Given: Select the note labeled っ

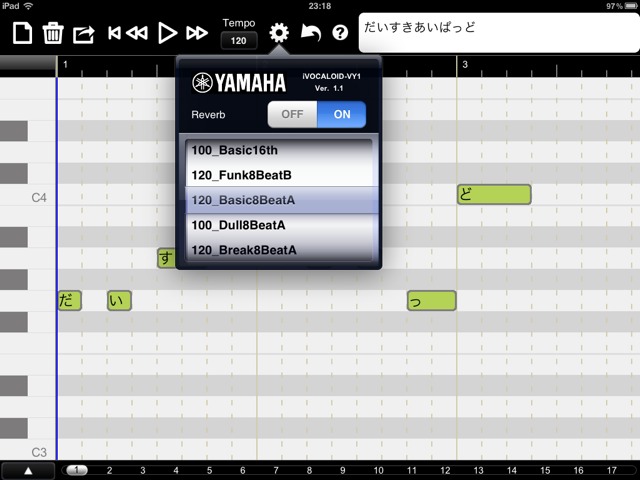Looking at the screenshot, I should tap(432, 301).
